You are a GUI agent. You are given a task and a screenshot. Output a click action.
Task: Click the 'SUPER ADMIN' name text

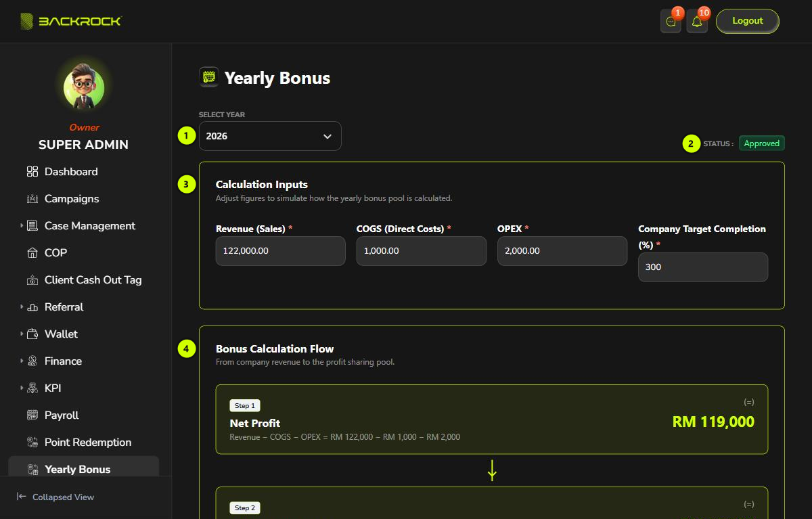click(83, 145)
